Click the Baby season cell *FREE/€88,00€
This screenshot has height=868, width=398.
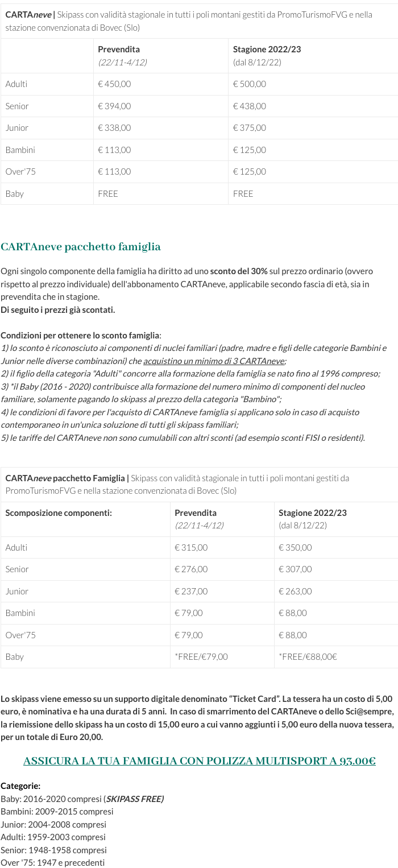[308, 657]
